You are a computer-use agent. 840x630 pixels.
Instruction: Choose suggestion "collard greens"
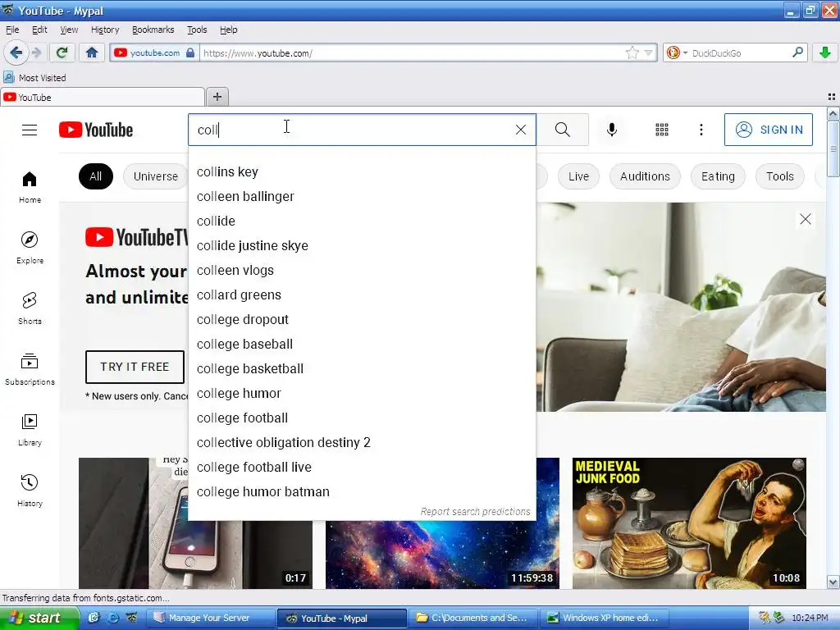click(362, 295)
